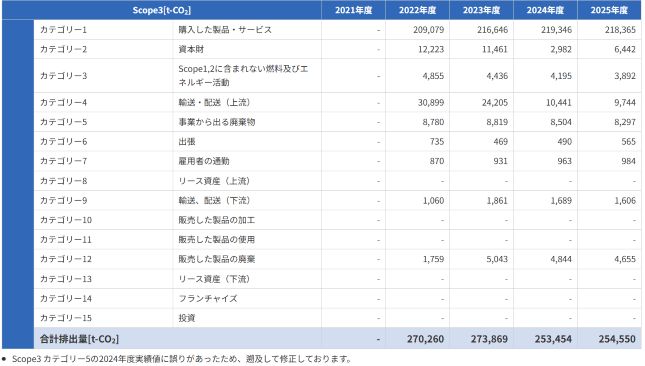Click カテゴリー3 Scope1,2に含まれない燃料 description
Image resolution: width=645 pixels, height=366 pixels.
click(243, 76)
